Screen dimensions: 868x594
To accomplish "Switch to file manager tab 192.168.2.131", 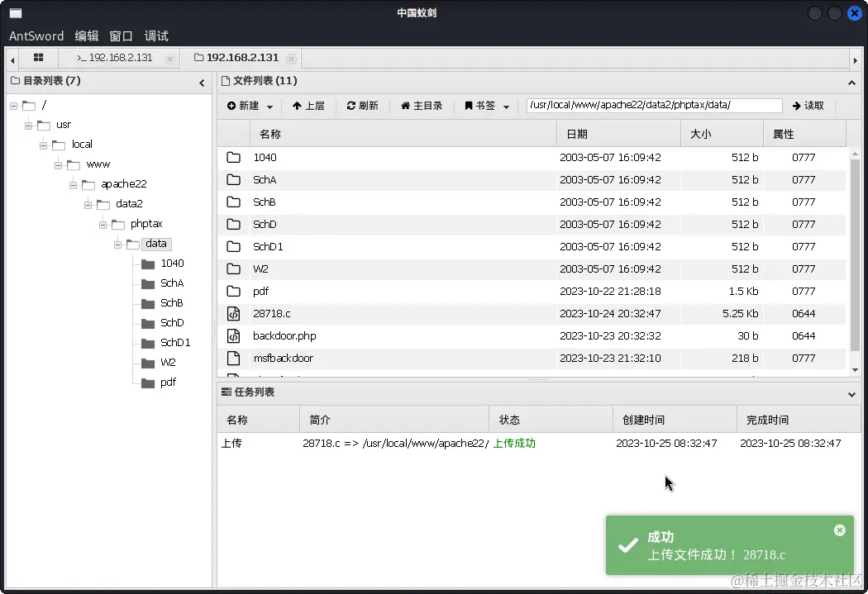I will coord(237,58).
